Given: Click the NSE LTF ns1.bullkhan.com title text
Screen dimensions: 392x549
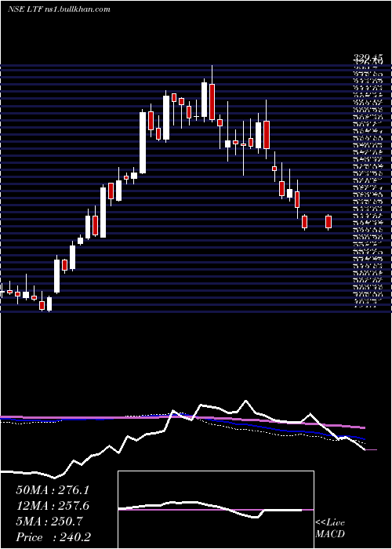Looking at the screenshot, I should pyautogui.click(x=59, y=9).
